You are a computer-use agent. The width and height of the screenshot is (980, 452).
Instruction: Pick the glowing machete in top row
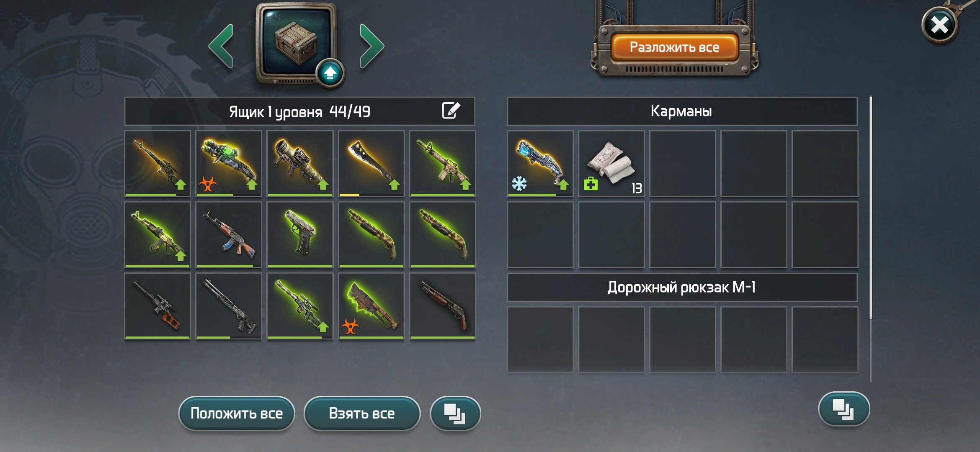pyautogui.click(x=371, y=164)
